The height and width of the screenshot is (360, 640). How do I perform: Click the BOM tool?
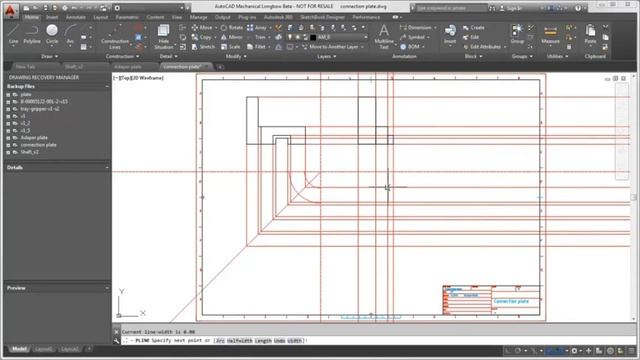coord(410,47)
